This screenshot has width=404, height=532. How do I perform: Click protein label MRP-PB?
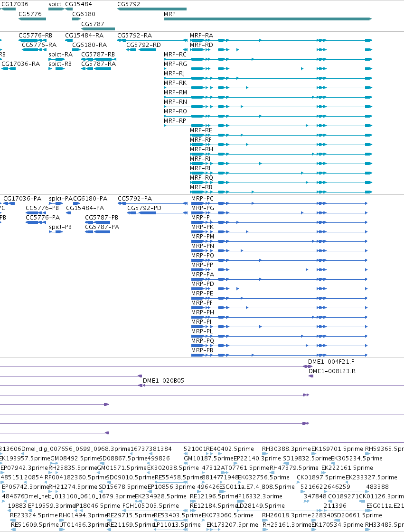tap(203, 350)
